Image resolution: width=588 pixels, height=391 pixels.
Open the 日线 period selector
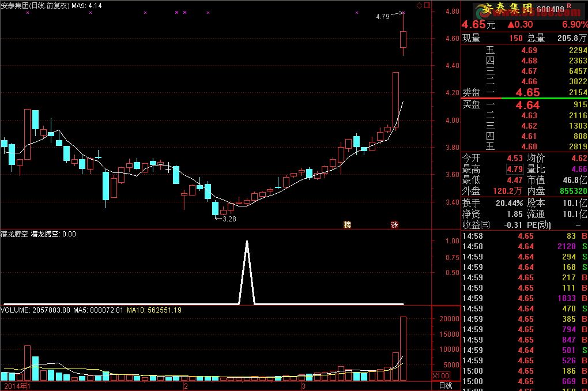446,386
